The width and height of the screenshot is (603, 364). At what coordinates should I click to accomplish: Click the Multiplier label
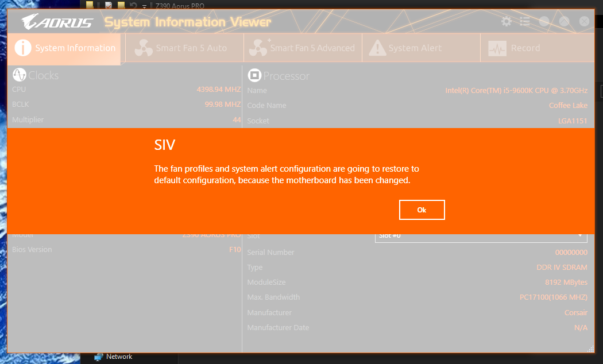click(x=28, y=119)
